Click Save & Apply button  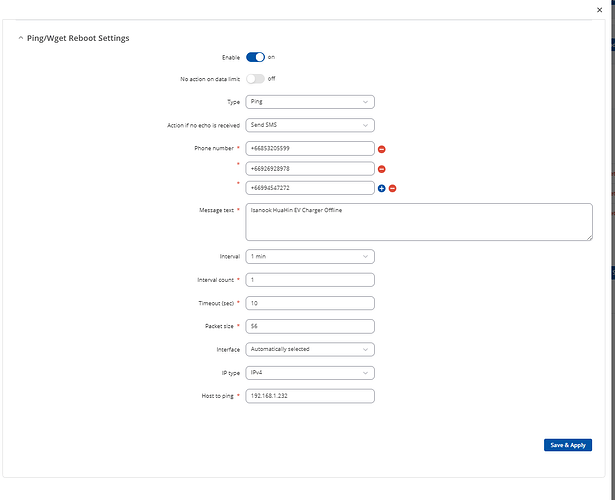point(568,445)
